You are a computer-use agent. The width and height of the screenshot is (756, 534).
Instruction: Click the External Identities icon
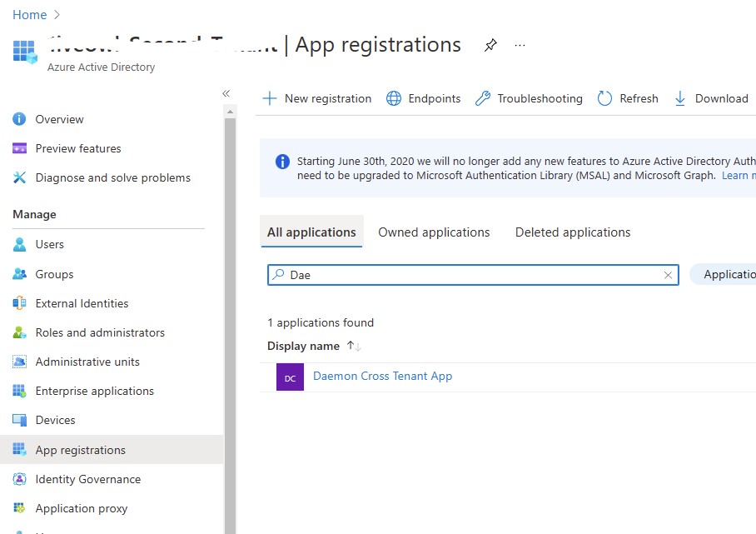click(x=19, y=303)
